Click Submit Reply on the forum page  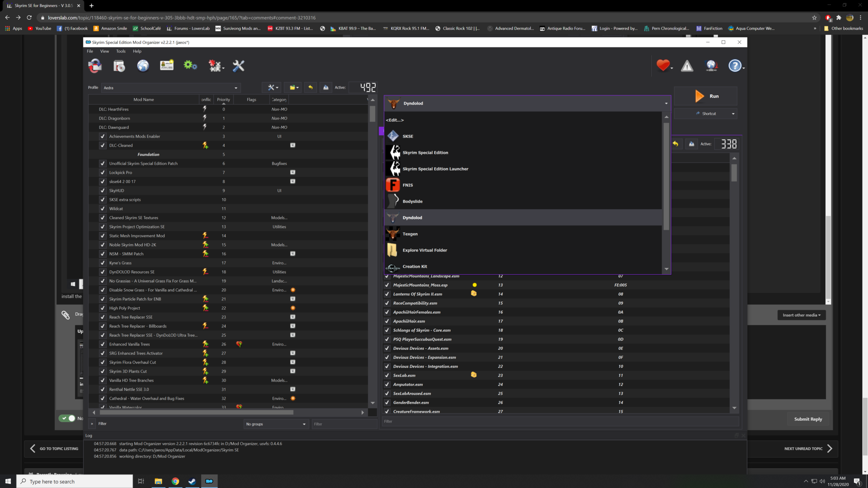(x=808, y=419)
